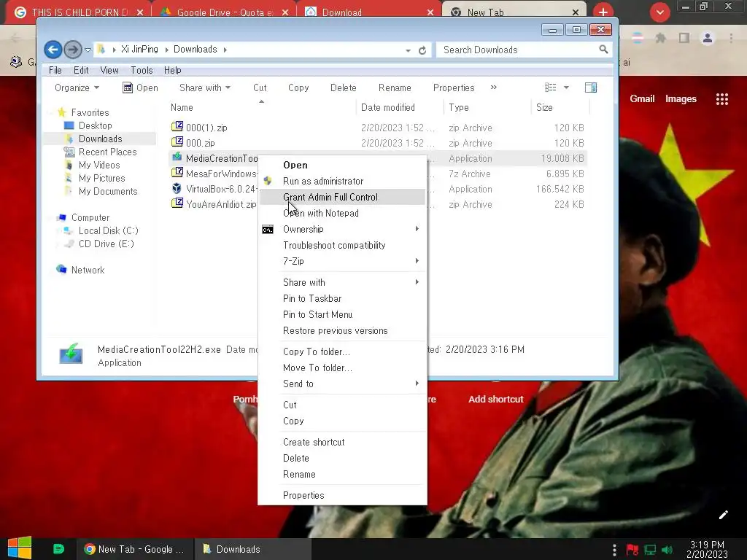
Task: Open the Chrome extensions puzzle icon
Action: (x=661, y=38)
